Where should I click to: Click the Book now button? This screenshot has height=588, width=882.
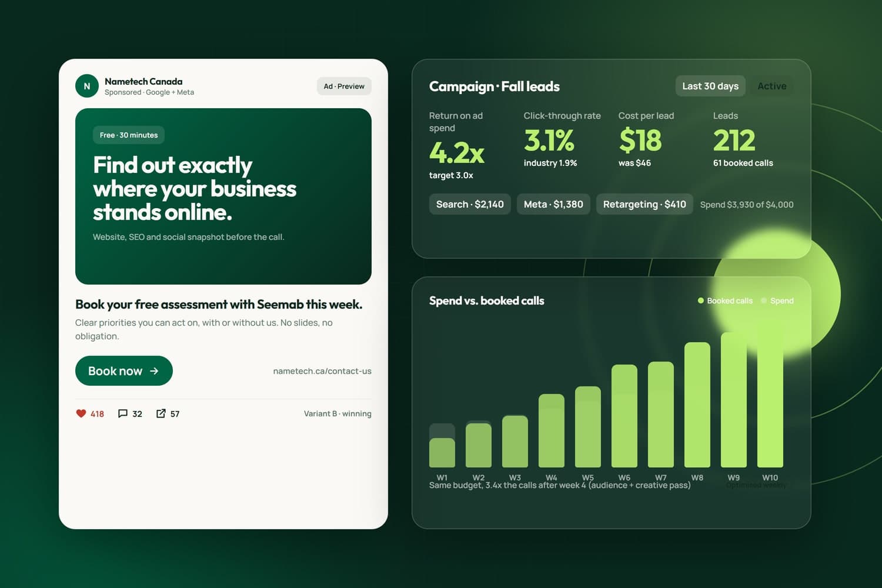point(124,371)
